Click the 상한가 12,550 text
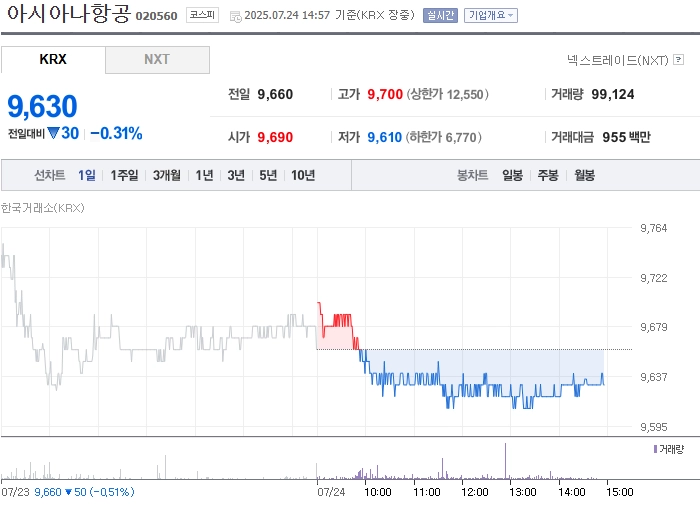700x505 pixels. coord(447,94)
